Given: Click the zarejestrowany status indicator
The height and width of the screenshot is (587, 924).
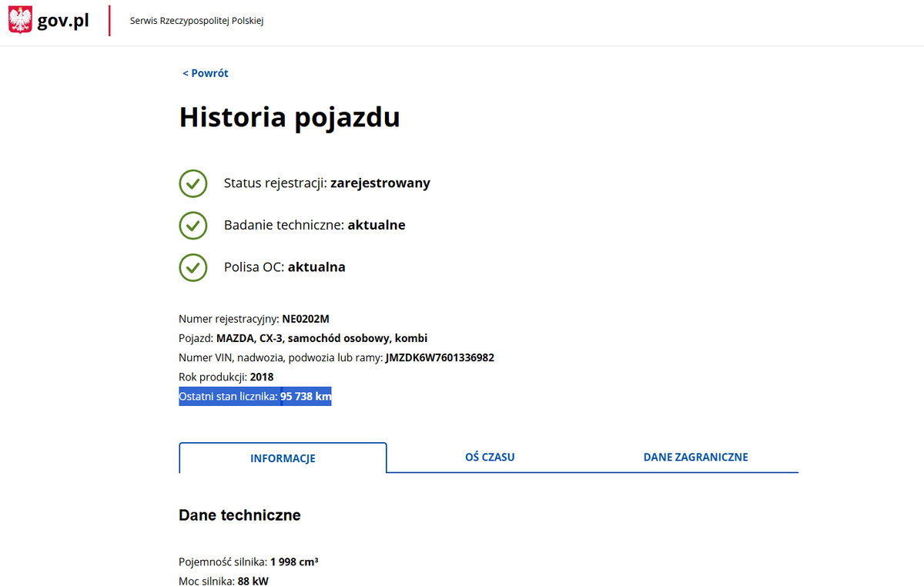Looking at the screenshot, I should [x=380, y=183].
